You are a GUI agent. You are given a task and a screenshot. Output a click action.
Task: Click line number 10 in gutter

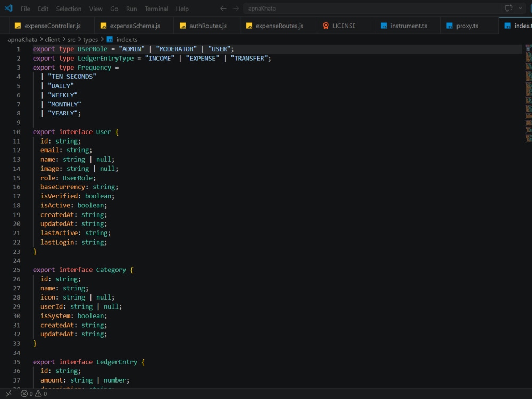click(16, 132)
